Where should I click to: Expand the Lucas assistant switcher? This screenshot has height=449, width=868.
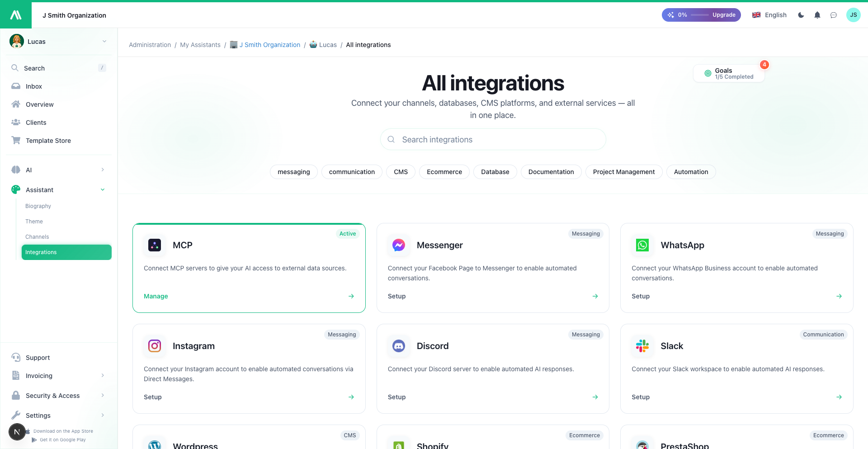pyautogui.click(x=59, y=41)
